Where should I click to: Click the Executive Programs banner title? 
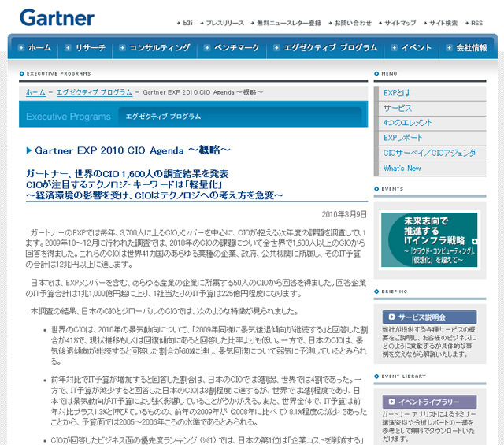69,117
